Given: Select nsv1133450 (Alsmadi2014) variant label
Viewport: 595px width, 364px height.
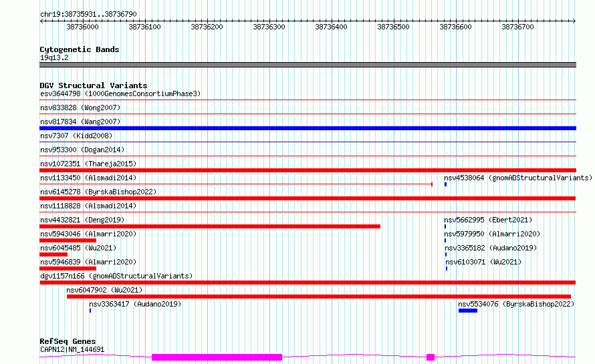Looking at the screenshot, I should pyautogui.click(x=88, y=178).
